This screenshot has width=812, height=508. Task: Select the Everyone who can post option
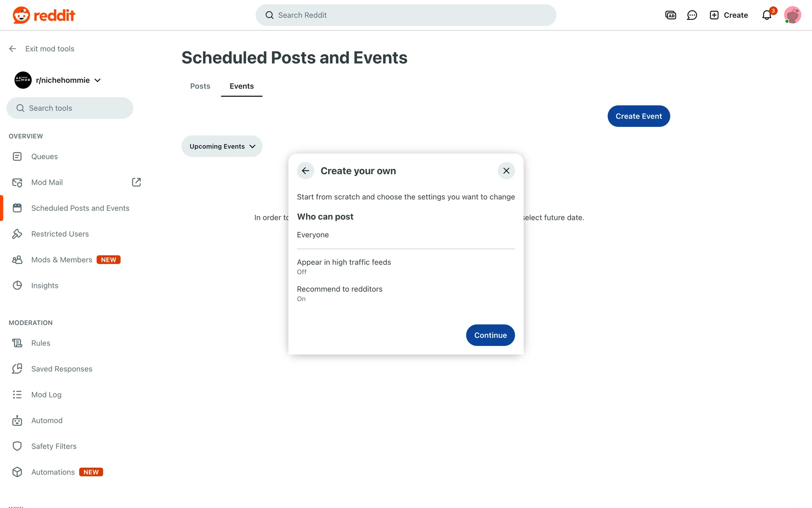coord(313,235)
